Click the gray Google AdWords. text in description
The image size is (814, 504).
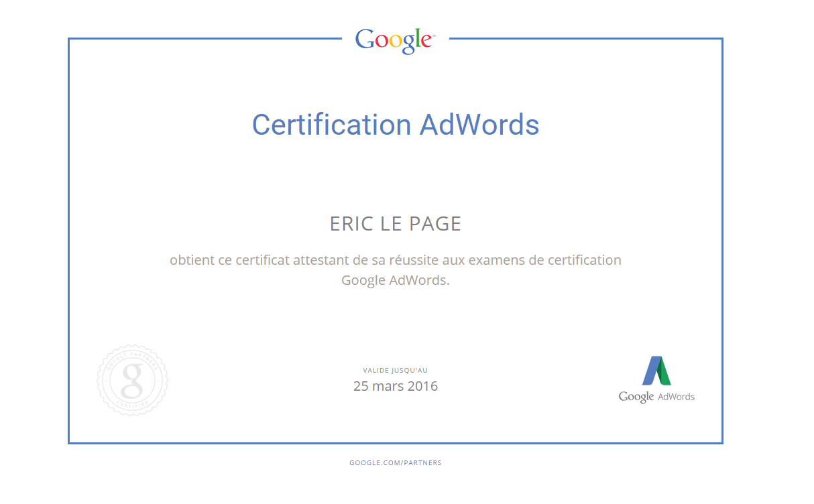click(x=395, y=280)
